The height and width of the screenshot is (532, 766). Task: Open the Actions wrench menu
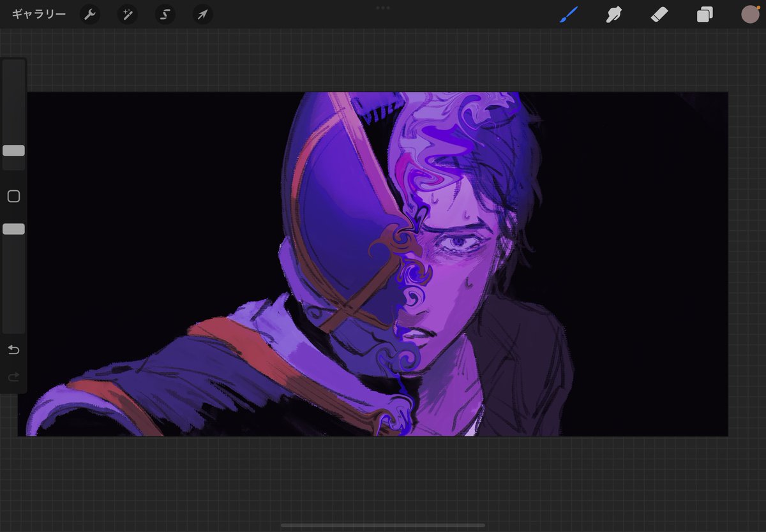90,14
